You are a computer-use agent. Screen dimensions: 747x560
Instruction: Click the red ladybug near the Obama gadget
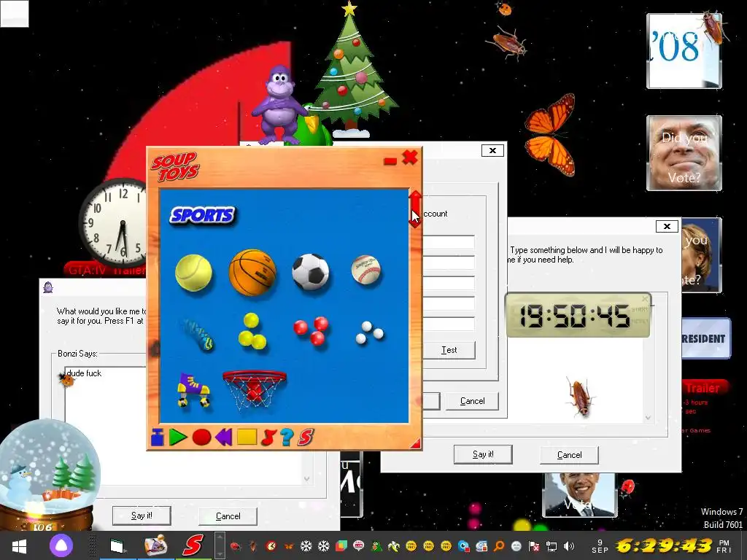pyautogui.click(x=628, y=488)
